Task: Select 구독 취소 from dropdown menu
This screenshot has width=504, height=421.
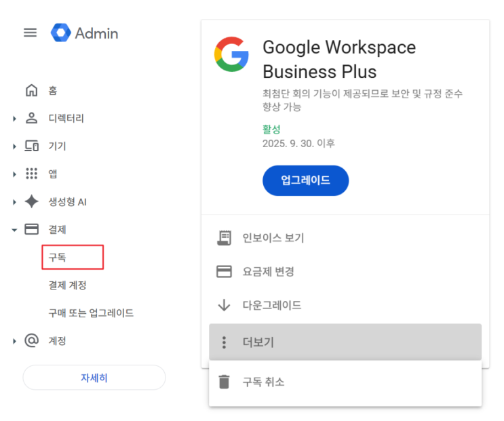Action: click(345, 382)
